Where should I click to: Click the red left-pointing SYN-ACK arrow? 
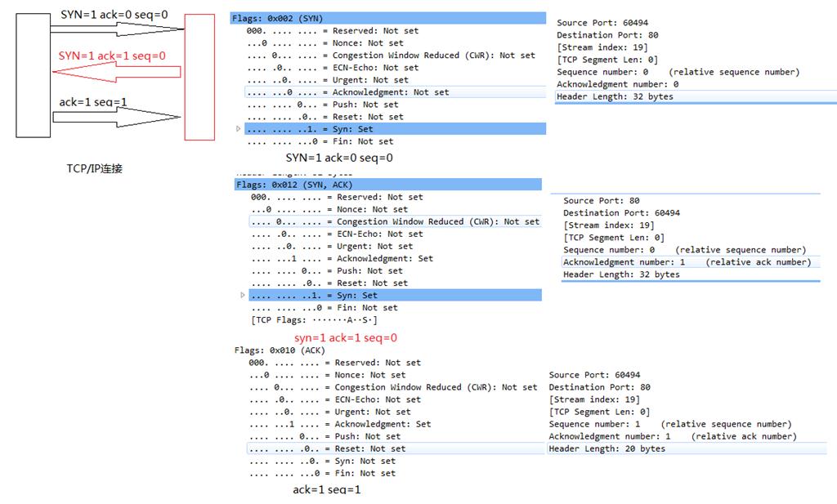(x=115, y=72)
